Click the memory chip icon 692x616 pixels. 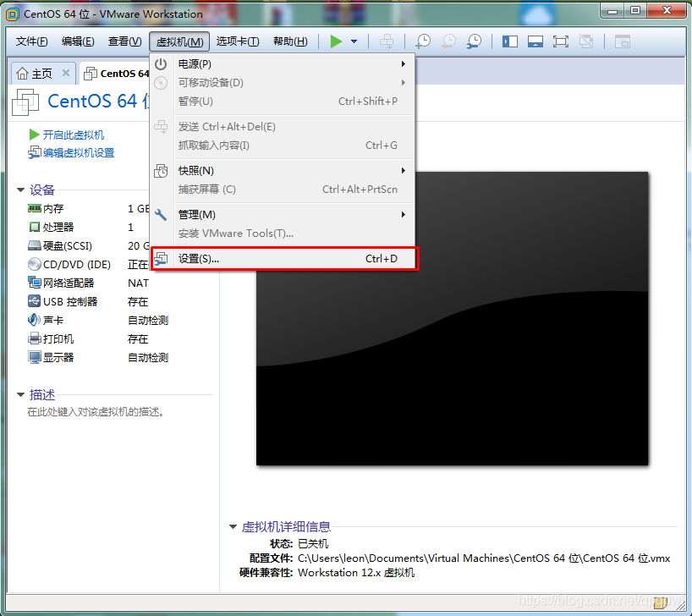tap(35, 208)
